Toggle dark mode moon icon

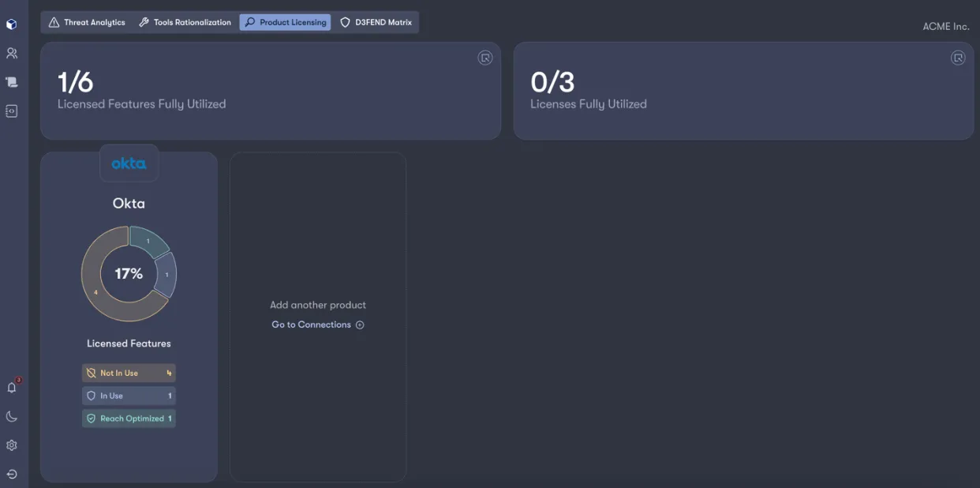pos(11,416)
